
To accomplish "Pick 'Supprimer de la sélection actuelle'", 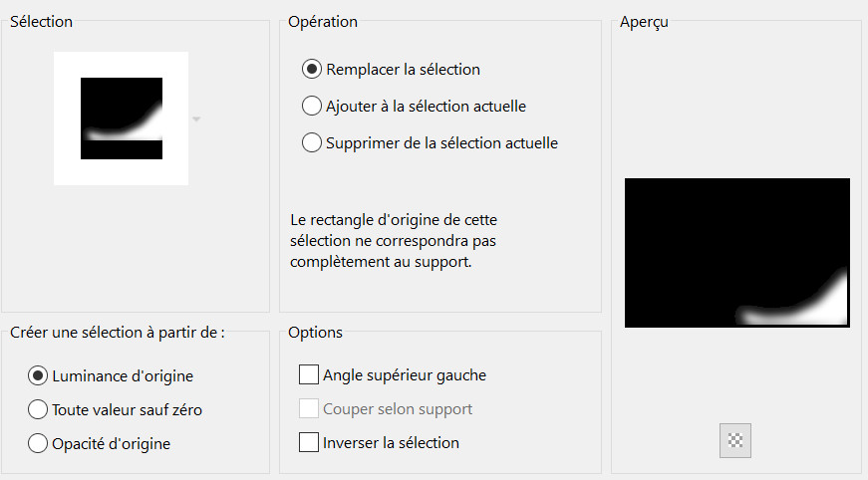I will (312, 142).
